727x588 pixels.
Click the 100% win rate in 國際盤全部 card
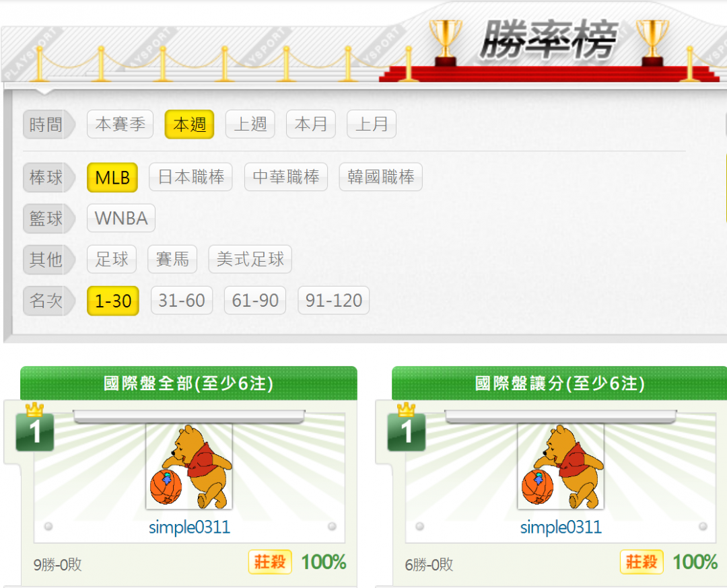tap(324, 562)
